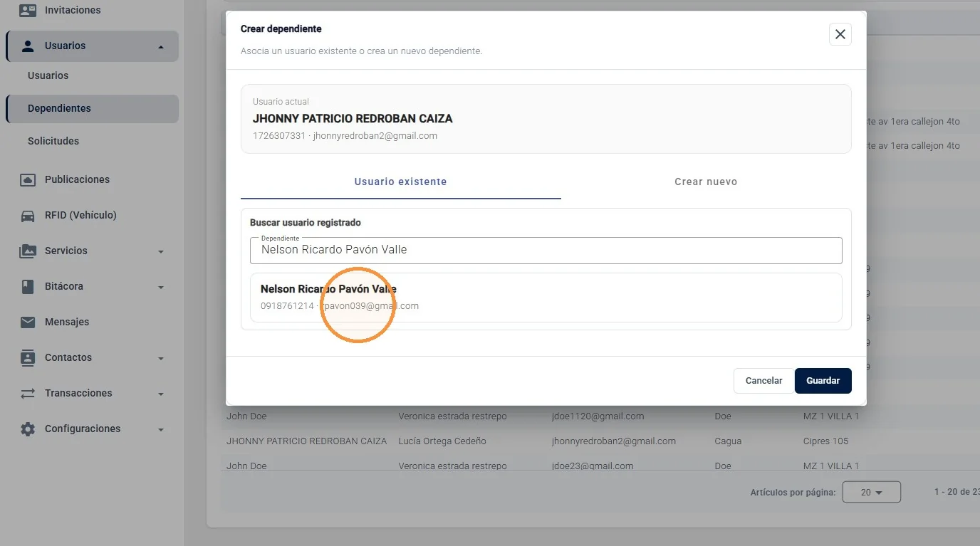The width and height of the screenshot is (980, 546).
Task: Click the Cipres 105 table cell
Action: click(825, 441)
